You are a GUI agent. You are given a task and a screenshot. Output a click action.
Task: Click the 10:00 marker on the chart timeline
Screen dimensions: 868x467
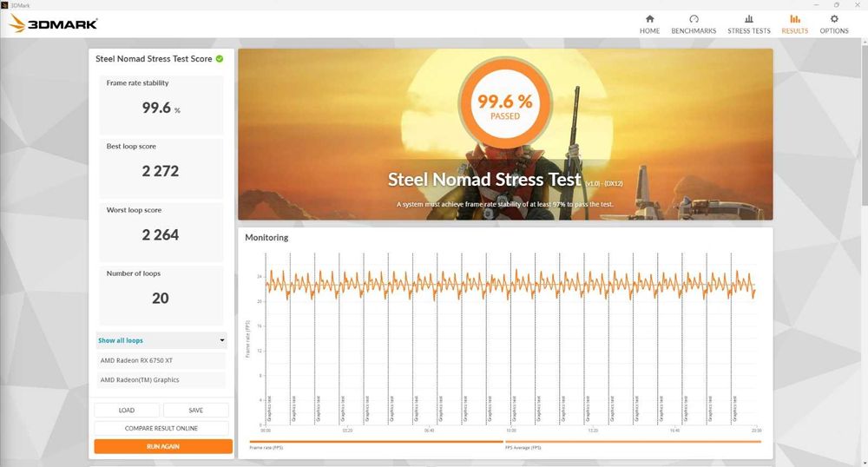click(x=510, y=430)
